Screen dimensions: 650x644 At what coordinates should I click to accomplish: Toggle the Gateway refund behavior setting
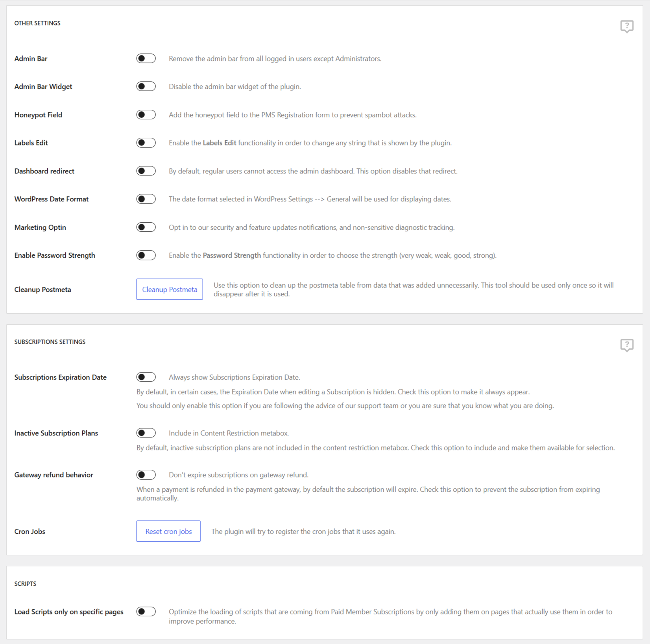(x=146, y=474)
